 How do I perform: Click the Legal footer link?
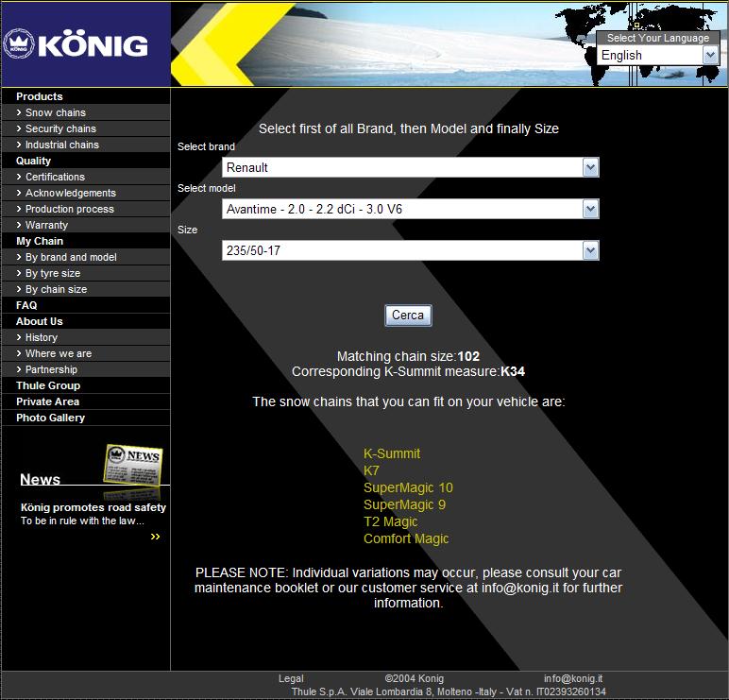tap(291, 678)
